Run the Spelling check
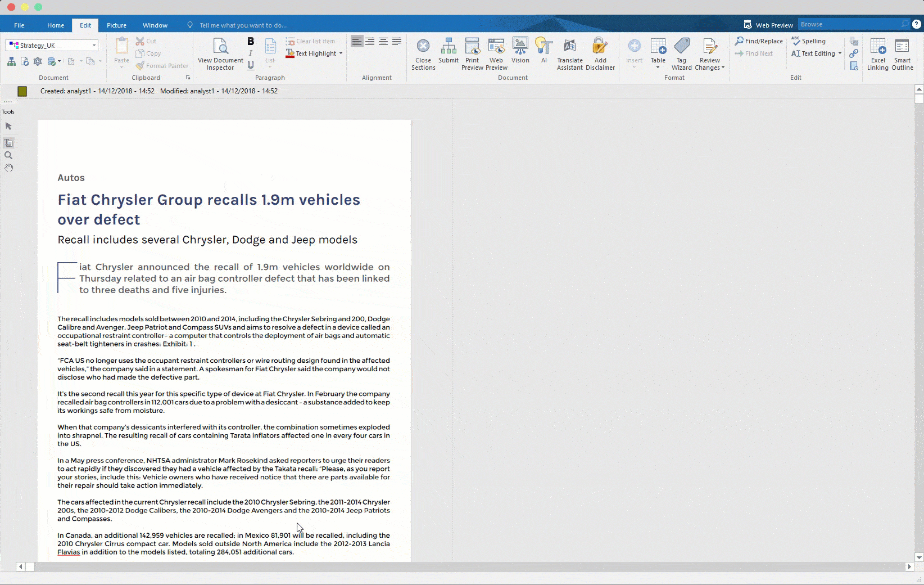924x585 pixels. coord(808,41)
